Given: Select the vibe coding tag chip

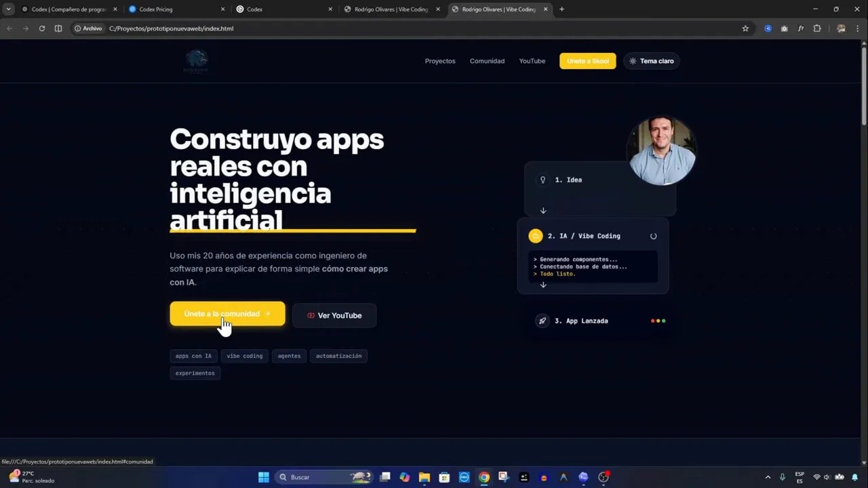Looking at the screenshot, I should pos(244,356).
